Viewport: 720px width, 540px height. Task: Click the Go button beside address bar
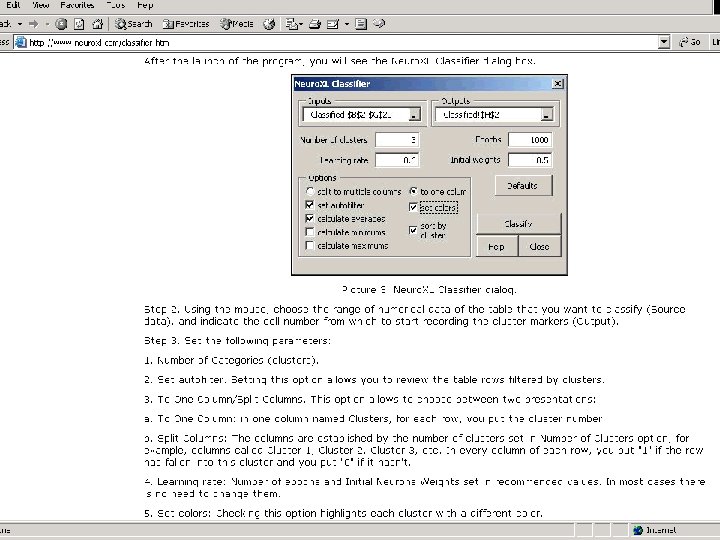(690, 42)
